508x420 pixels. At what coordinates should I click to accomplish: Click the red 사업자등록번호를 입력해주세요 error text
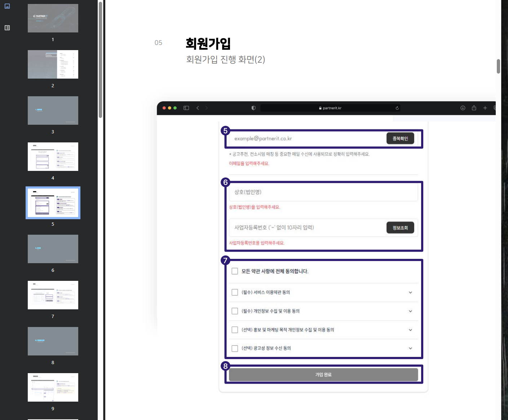coord(257,243)
